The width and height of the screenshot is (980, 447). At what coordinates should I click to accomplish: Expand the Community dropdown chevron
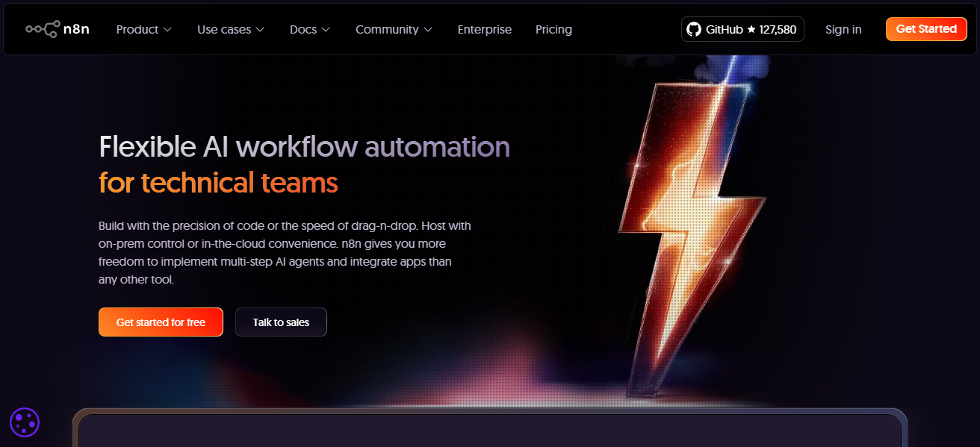pyautogui.click(x=428, y=30)
